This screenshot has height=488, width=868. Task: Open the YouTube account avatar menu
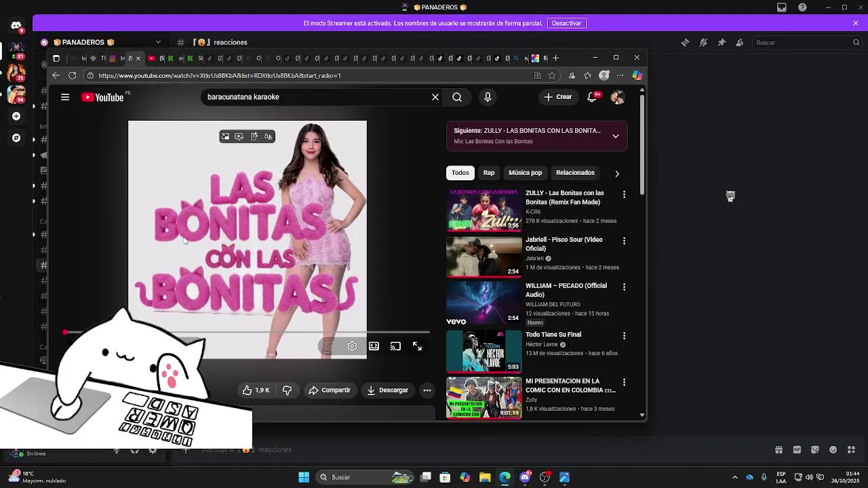coord(617,97)
